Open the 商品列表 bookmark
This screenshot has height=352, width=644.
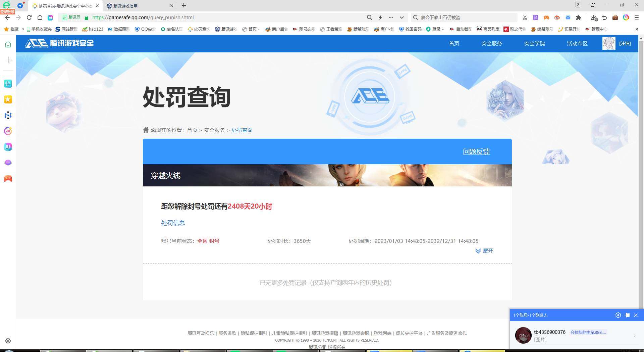point(488,29)
